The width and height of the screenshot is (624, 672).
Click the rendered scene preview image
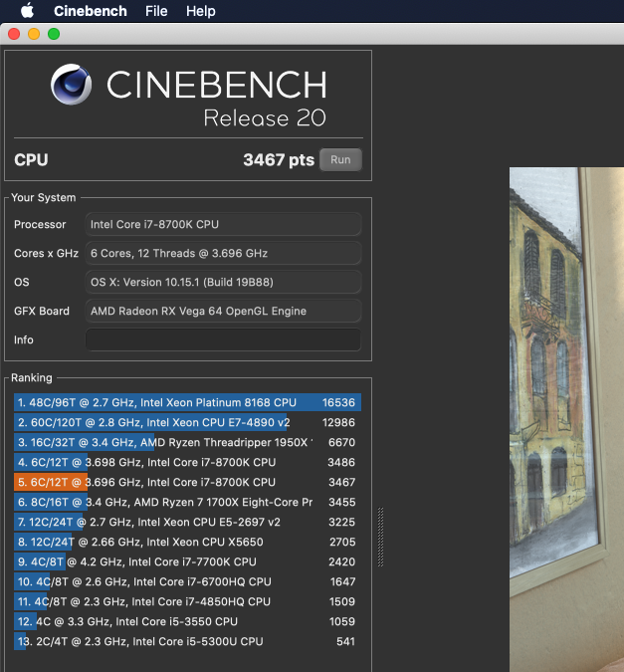click(566, 419)
